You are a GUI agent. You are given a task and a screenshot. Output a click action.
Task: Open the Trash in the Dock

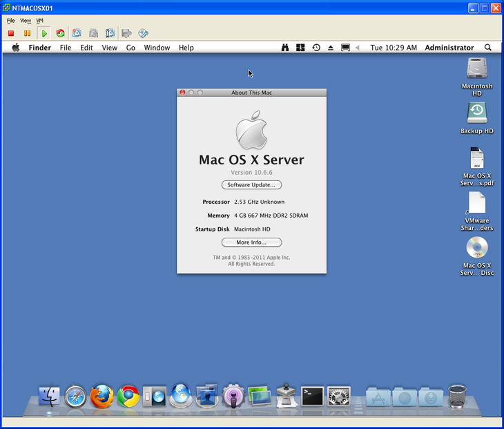[457, 397]
